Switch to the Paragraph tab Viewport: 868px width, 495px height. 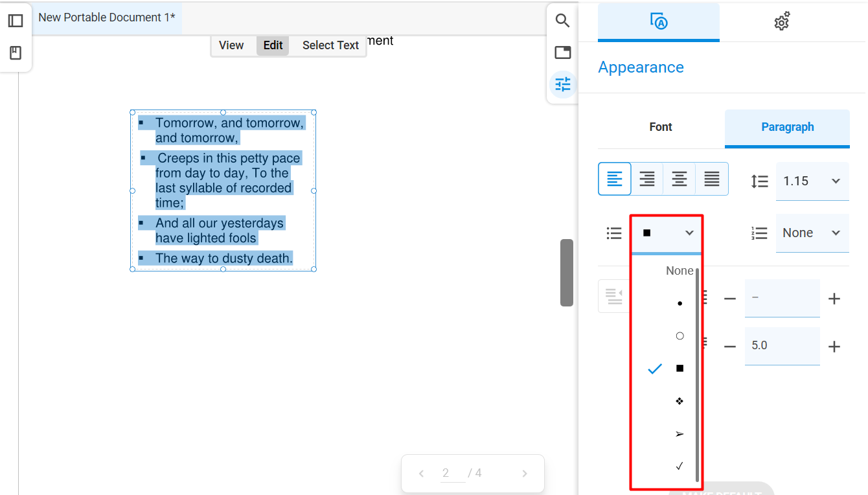pos(787,128)
